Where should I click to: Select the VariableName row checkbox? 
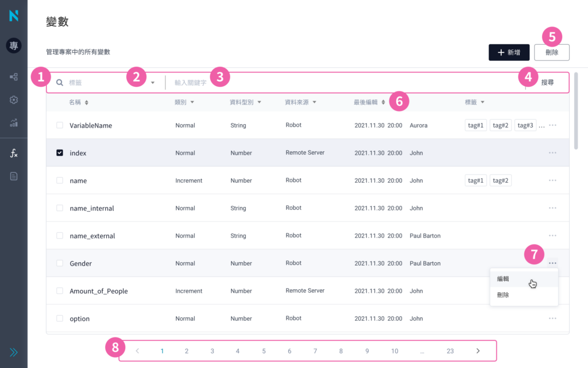pyautogui.click(x=60, y=125)
